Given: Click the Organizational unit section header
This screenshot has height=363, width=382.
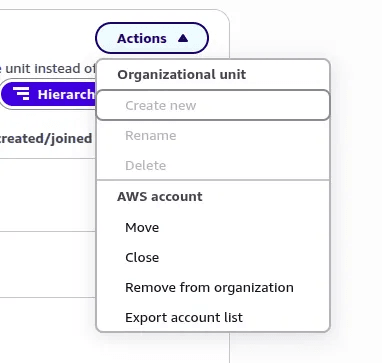Looking at the screenshot, I should click(182, 74).
